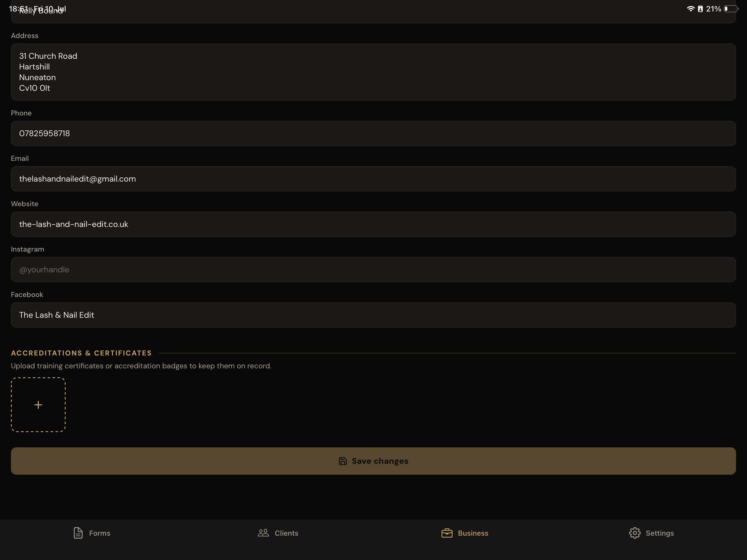Select the Business tab
This screenshot has height=560, width=747.
465,533
